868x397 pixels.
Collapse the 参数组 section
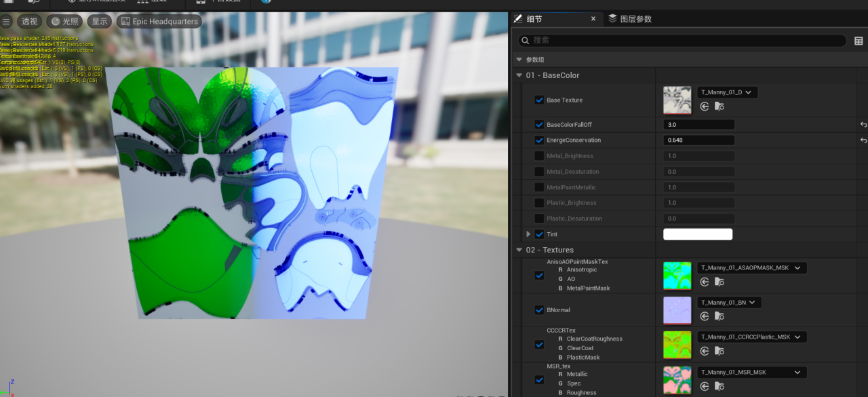[x=519, y=60]
